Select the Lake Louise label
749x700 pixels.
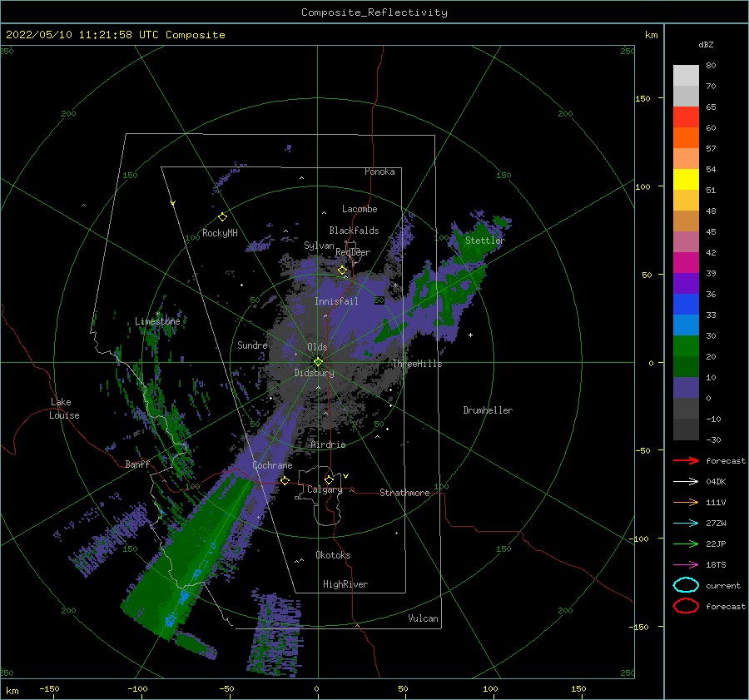click(x=64, y=409)
